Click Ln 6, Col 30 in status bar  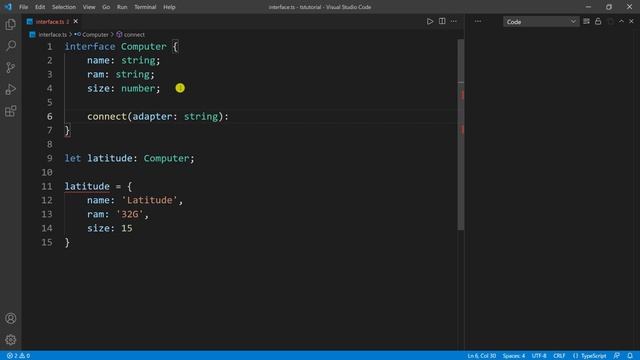(x=482, y=356)
